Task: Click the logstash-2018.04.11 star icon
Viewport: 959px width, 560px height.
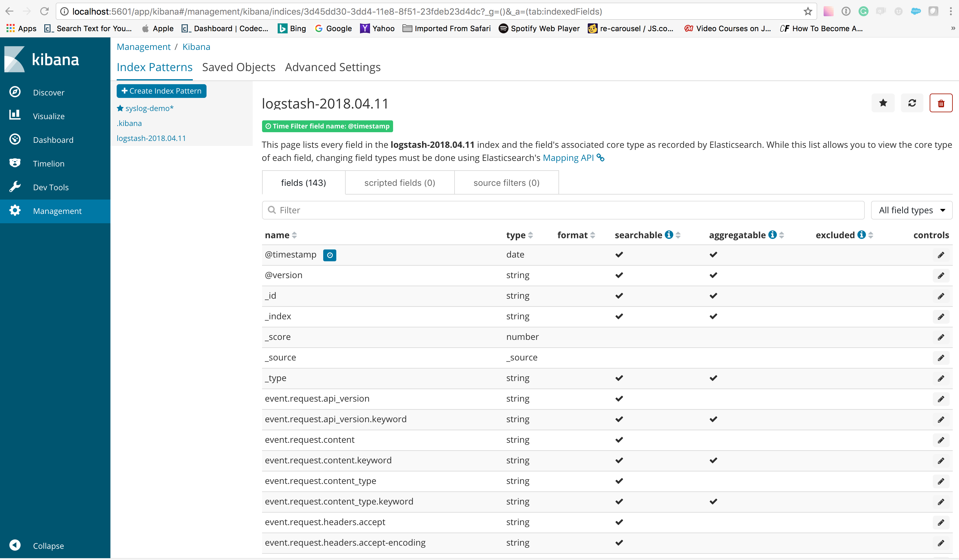Action: click(883, 103)
